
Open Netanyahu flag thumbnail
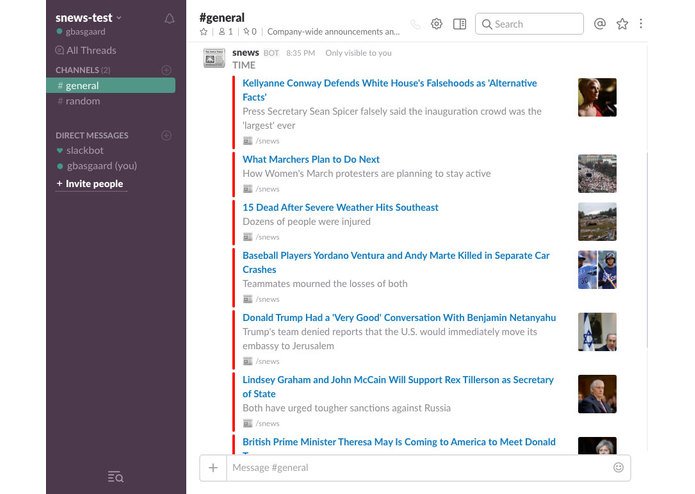(x=597, y=332)
